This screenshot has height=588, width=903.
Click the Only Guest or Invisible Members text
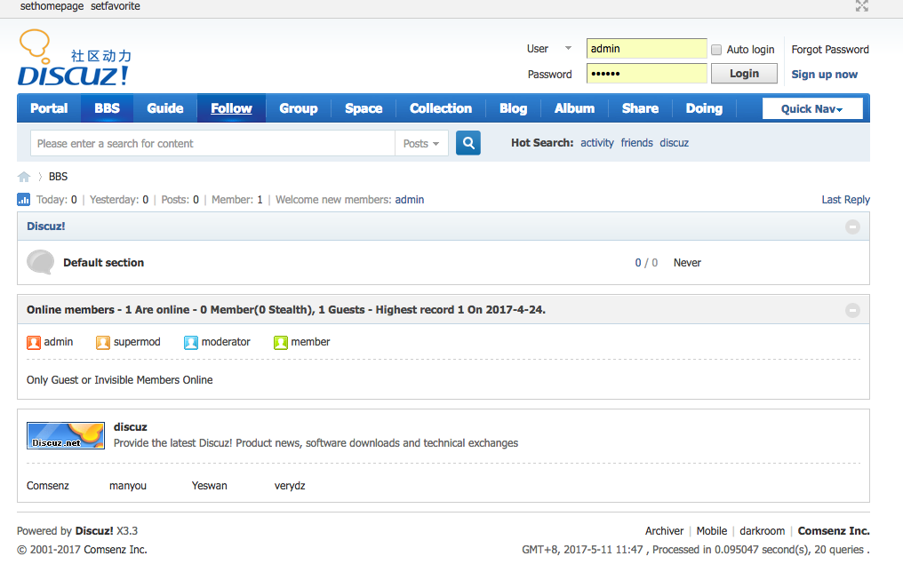[119, 380]
